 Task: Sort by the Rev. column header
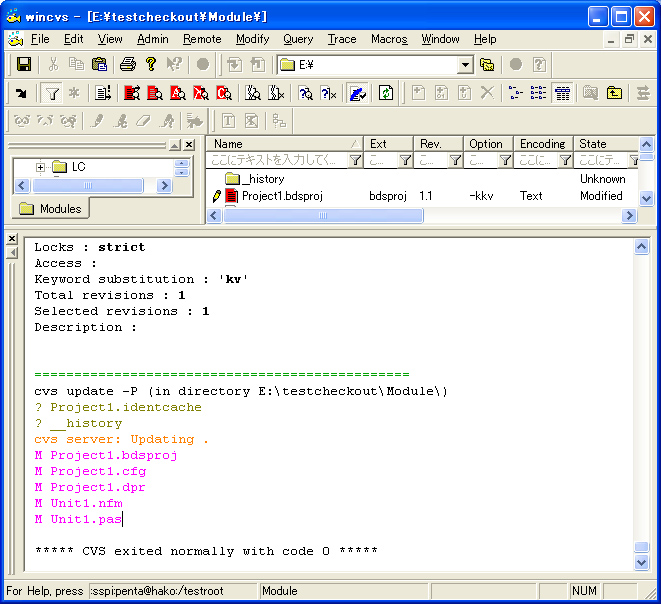pyautogui.click(x=438, y=144)
